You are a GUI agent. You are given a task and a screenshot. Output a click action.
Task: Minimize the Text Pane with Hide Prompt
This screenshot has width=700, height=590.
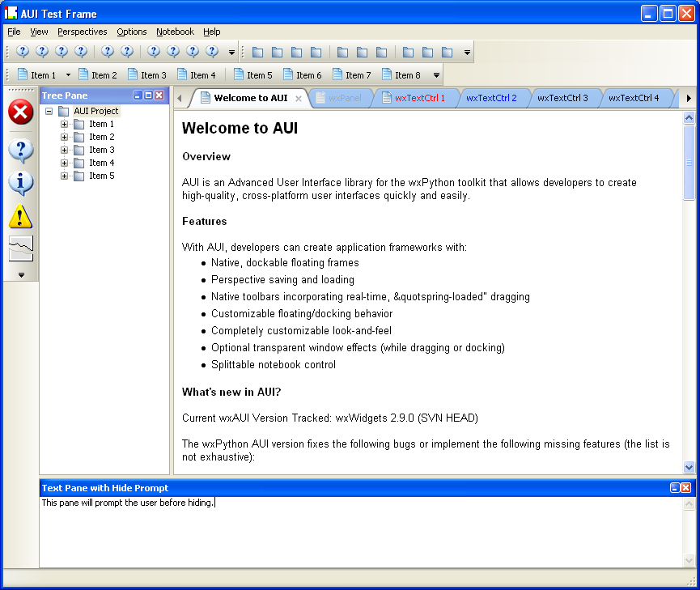pos(675,488)
